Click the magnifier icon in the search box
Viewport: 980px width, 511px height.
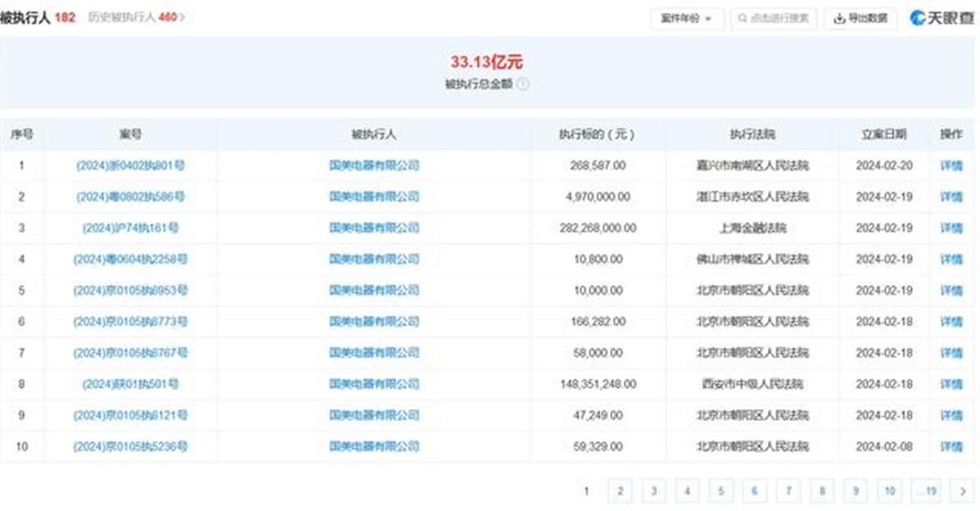click(742, 18)
